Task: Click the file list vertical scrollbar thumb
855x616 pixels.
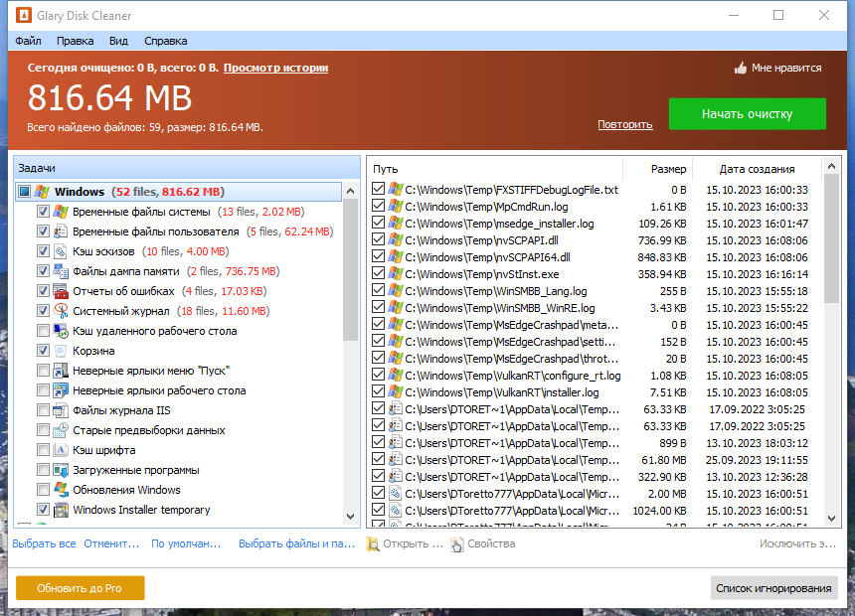Action: 831,238
